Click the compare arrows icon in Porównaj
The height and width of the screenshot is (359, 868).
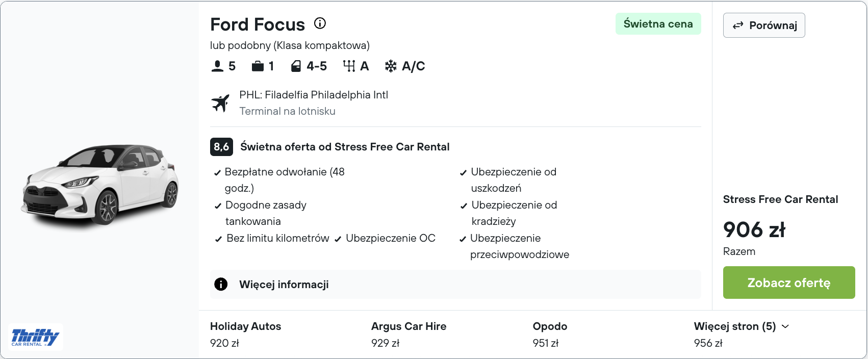pyautogui.click(x=738, y=25)
